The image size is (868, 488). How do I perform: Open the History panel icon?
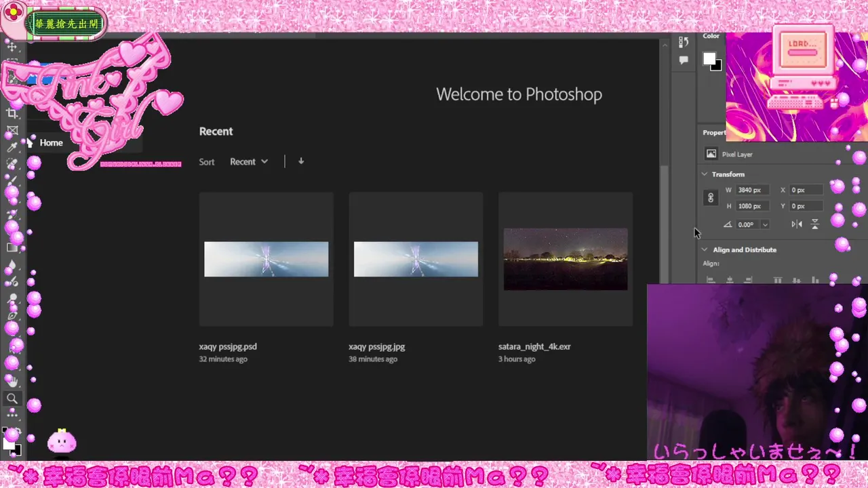(x=684, y=42)
